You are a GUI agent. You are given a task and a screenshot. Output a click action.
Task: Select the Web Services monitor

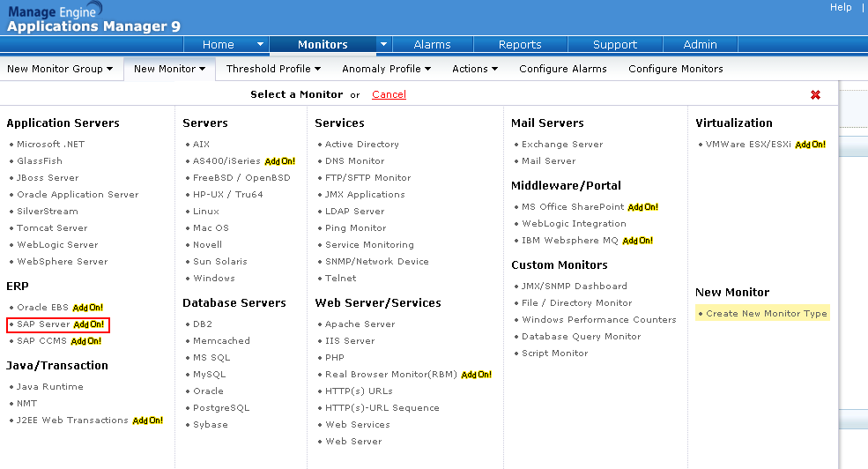[358, 425]
